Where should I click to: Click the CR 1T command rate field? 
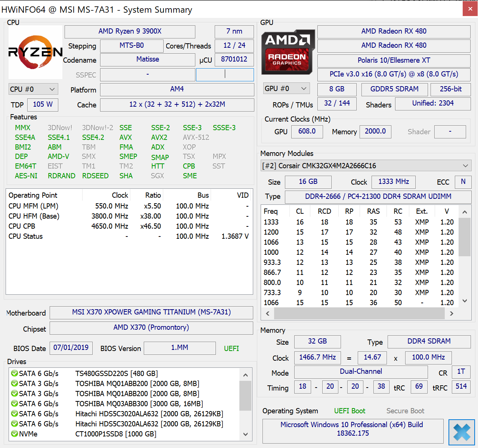pyautogui.click(x=461, y=372)
